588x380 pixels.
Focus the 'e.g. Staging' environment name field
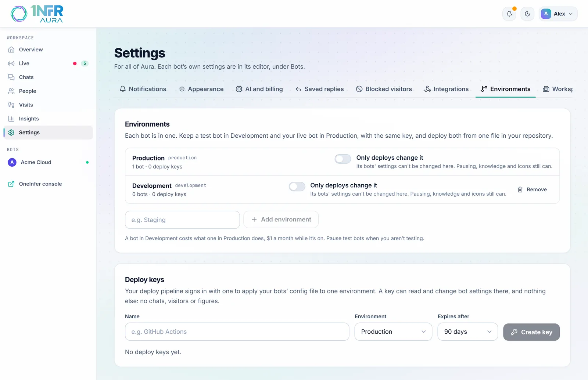click(182, 220)
